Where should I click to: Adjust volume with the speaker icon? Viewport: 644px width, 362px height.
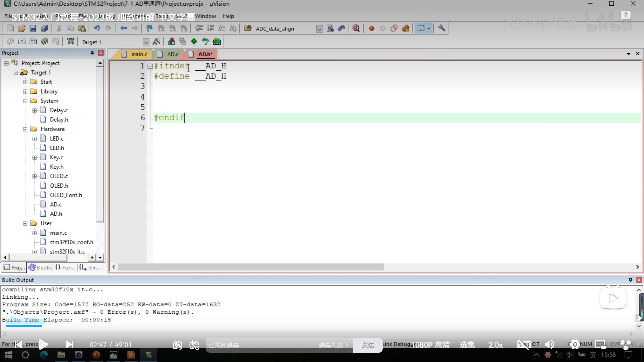pos(549,345)
